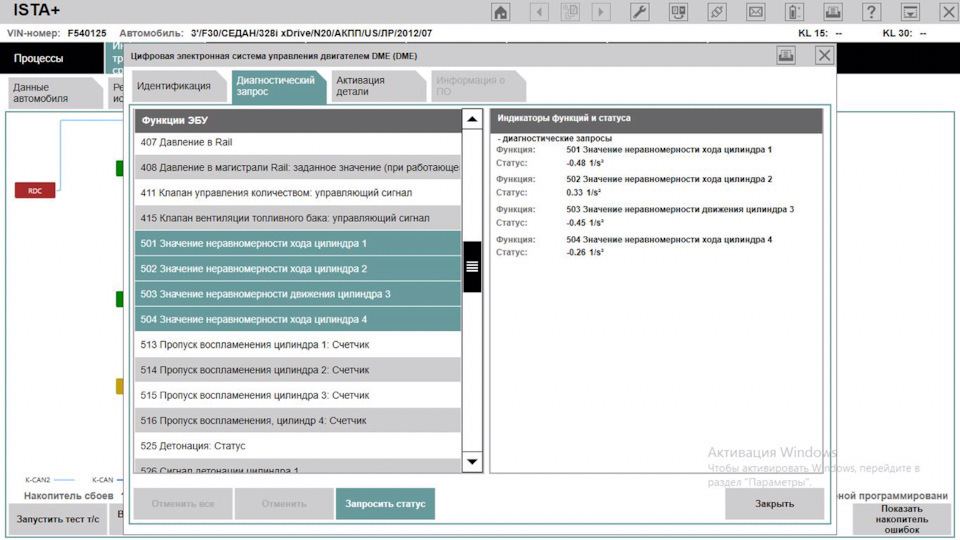Click the forward arrow in top toolbar
The image size is (960, 540).
601,12
